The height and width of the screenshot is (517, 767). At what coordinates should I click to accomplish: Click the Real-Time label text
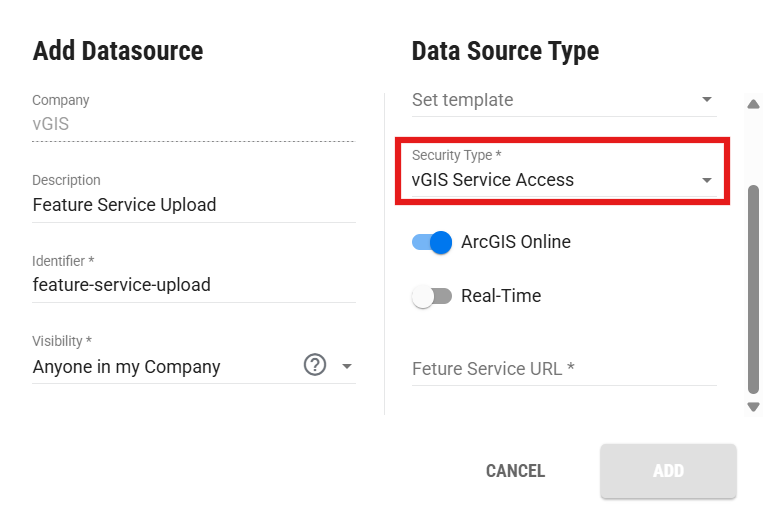tap(501, 296)
